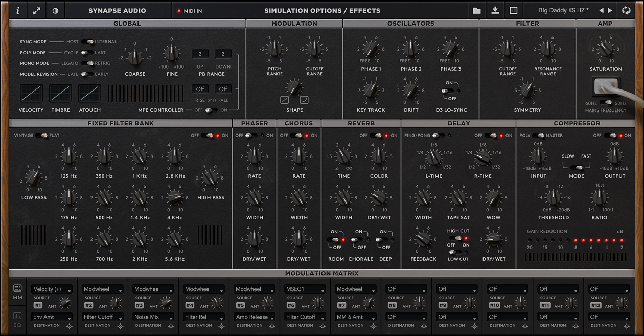This screenshot has width=644, height=336.
Task: Open the Filter Cutoff destination dropdown in slot 2
Action: point(102,317)
